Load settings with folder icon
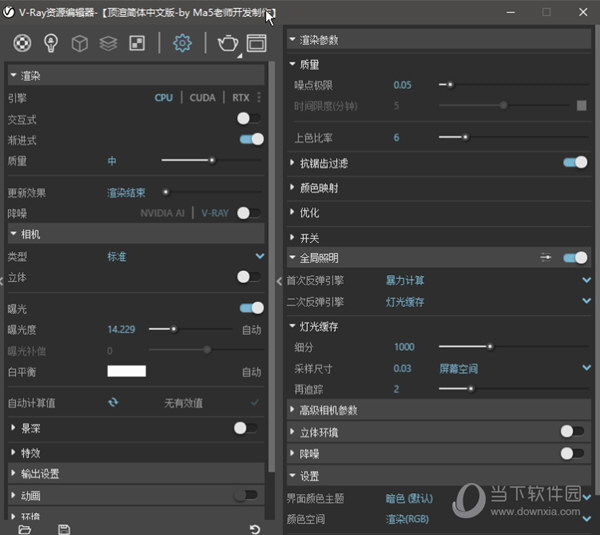This screenshot has height=535, width=600. click(x=24, y=529)
